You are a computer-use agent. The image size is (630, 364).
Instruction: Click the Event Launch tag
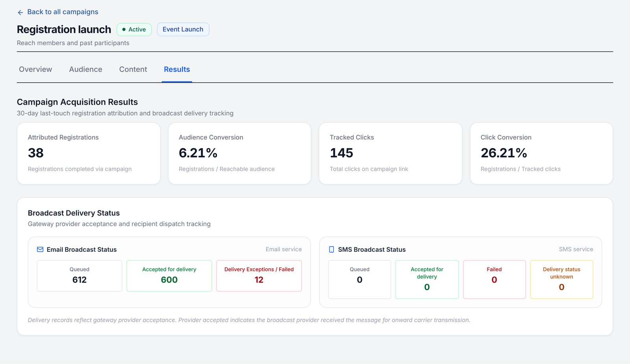[183, 30]
